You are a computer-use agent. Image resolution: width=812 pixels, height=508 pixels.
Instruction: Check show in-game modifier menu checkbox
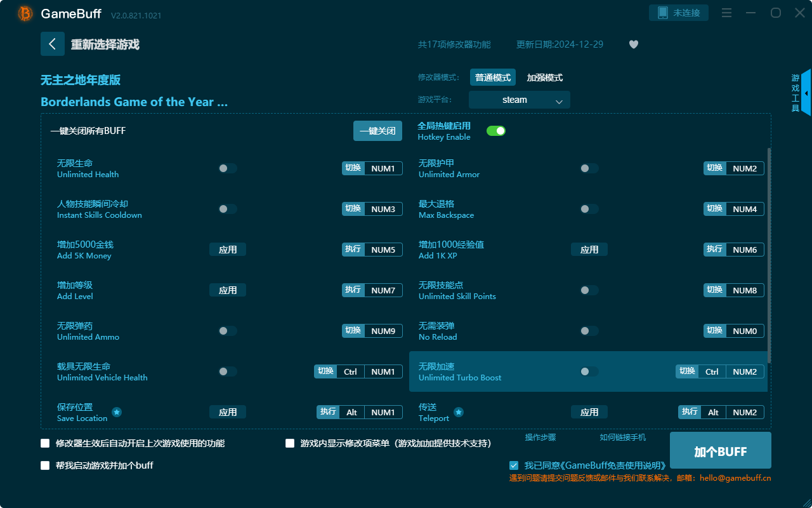(x=290, y=443)
